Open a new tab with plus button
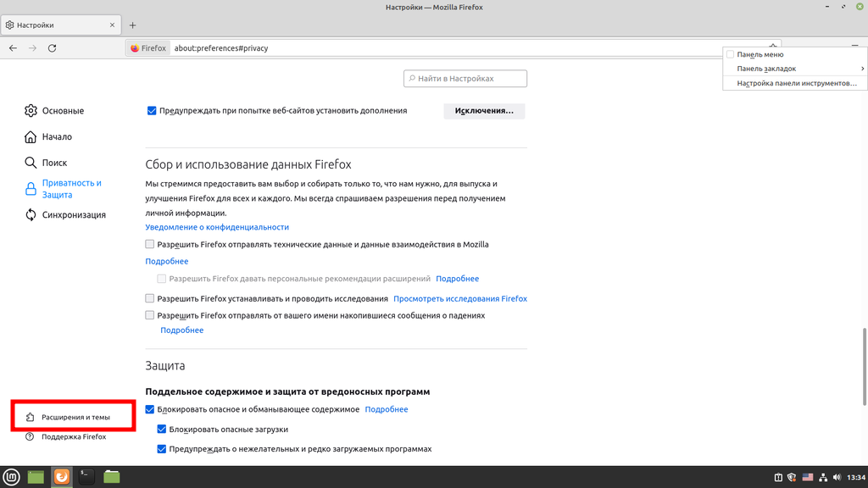This screenshot has width=868, height=488. 132,25
